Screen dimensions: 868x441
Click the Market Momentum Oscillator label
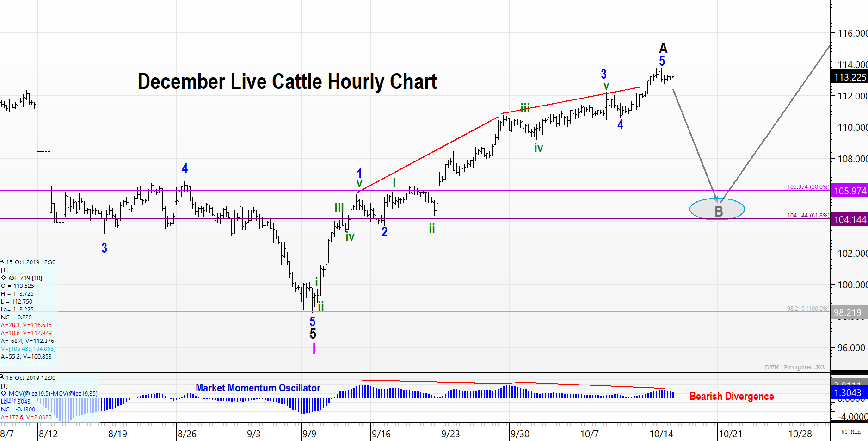coord(258,388)
